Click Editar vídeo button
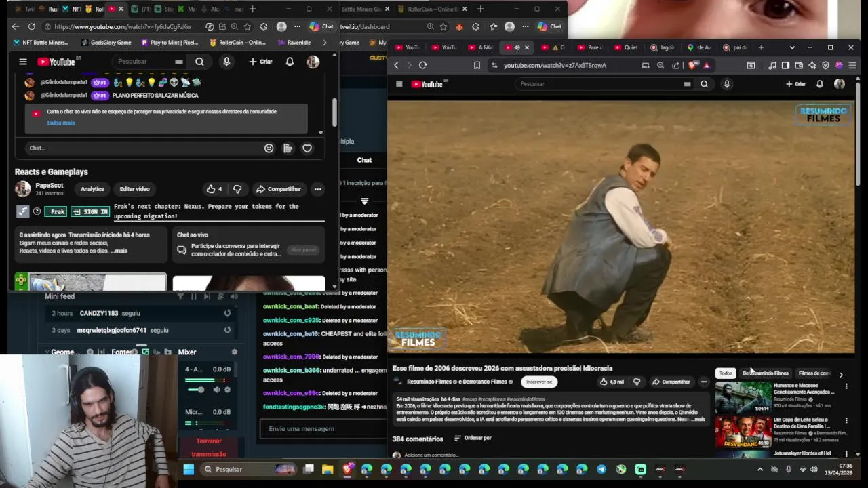The width and height of the screenshot is (868, 488). coord(134,189)
